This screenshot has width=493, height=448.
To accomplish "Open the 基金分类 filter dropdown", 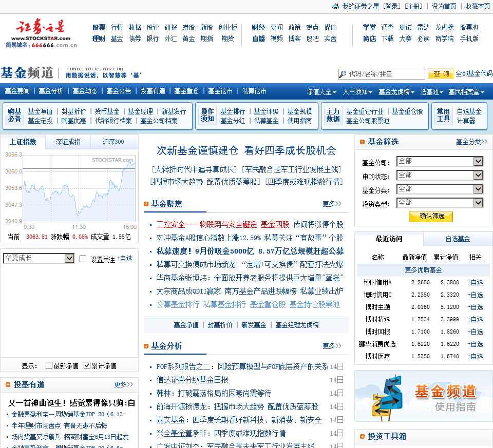I will (x=440, y=189).
